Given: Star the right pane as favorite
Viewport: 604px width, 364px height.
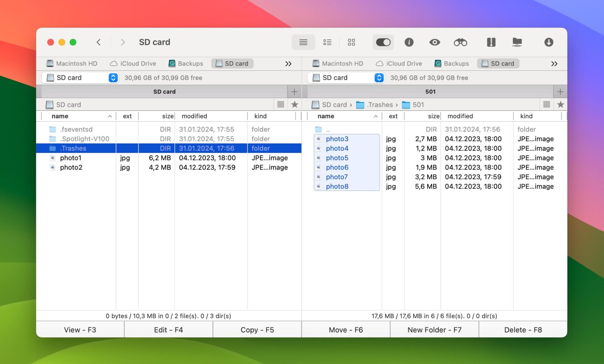Looking at the screenshot, I should click(x=561, y=105).
